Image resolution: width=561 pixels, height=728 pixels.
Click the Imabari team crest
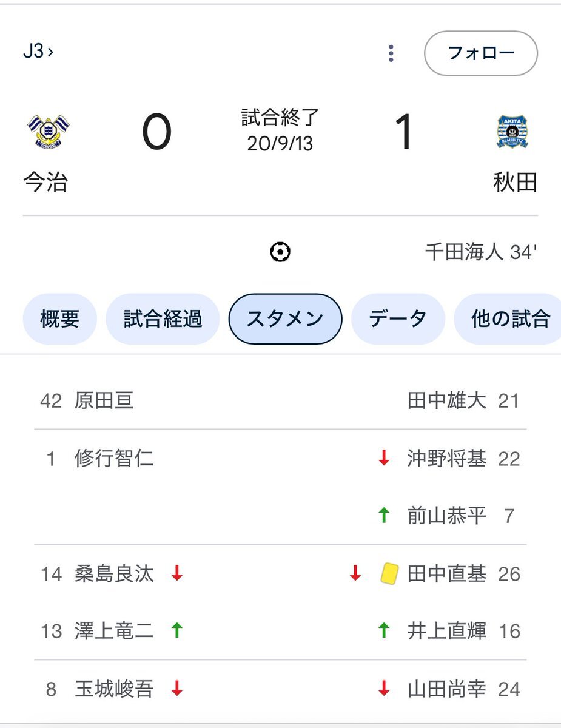[48, 132]
